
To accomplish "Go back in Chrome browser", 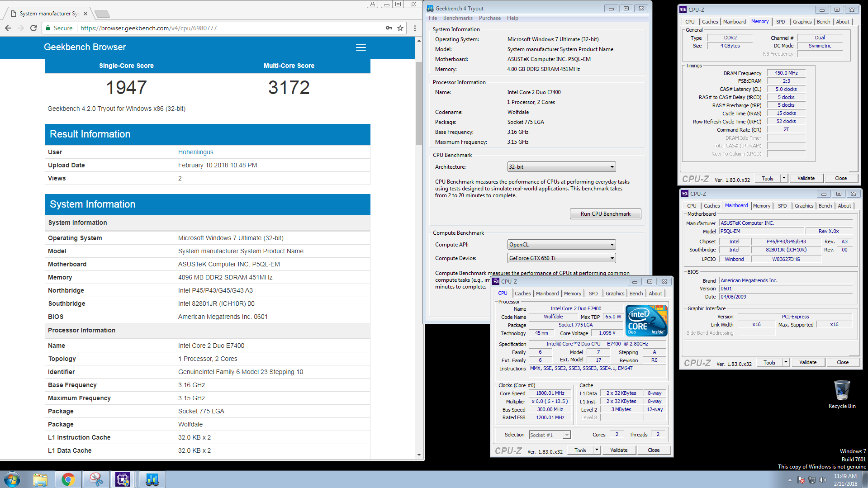I will pos(8,28).
